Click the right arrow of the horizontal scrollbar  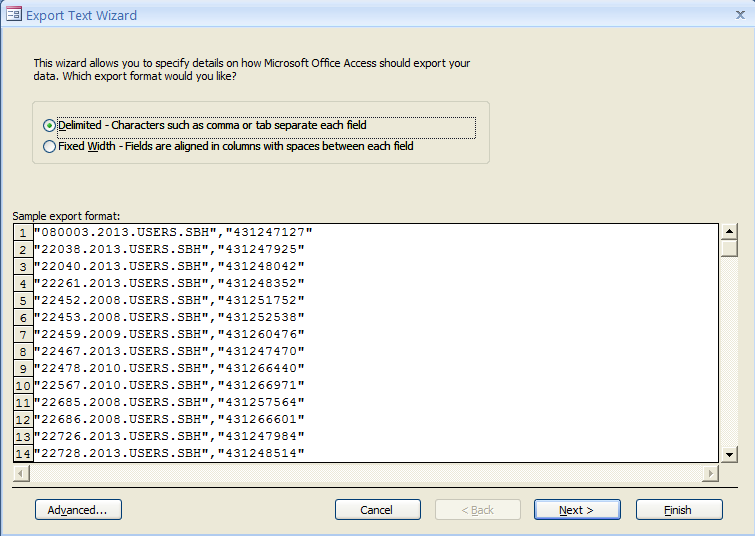point(710,473)
